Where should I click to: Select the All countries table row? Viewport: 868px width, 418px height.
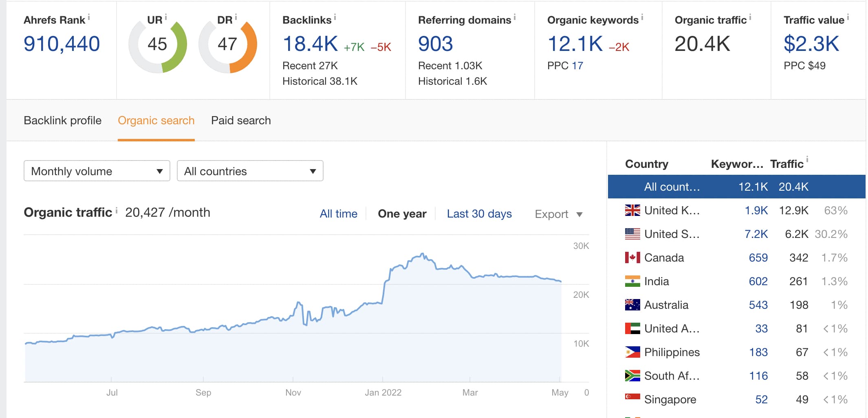coord(736,187)
